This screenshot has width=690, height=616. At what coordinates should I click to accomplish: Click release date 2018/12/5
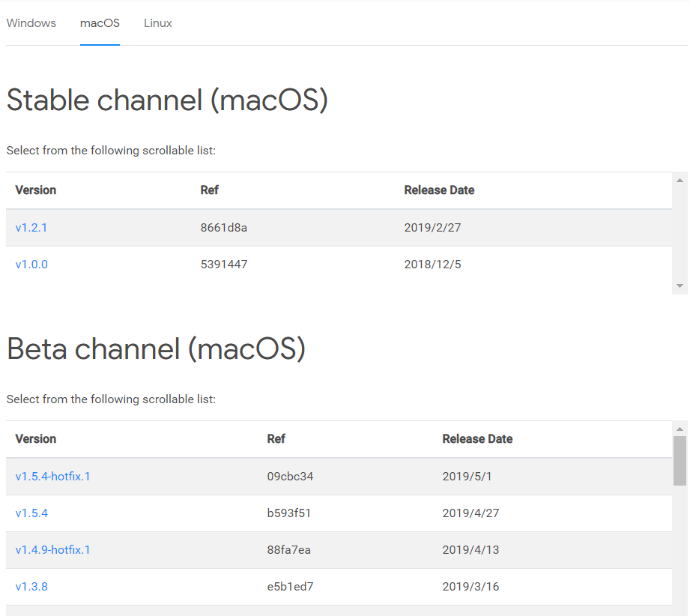tap(432, 265)
